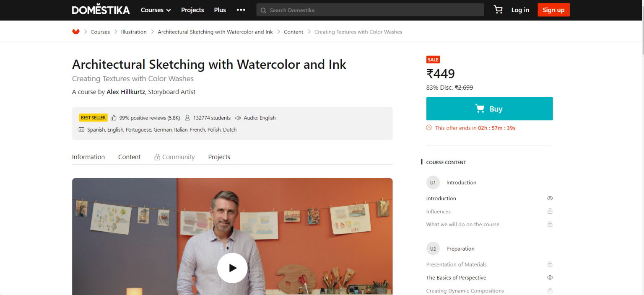The width and height of the screenshot is (644, 295).
Task: Click the search magnifier icon
Action: tap(263, 10)
